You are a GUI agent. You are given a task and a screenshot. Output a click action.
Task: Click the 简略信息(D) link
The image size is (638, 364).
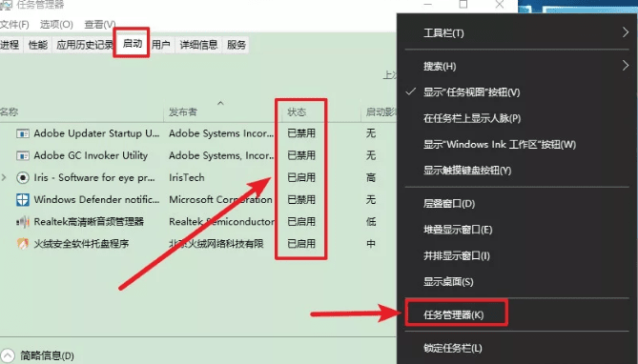47,355
